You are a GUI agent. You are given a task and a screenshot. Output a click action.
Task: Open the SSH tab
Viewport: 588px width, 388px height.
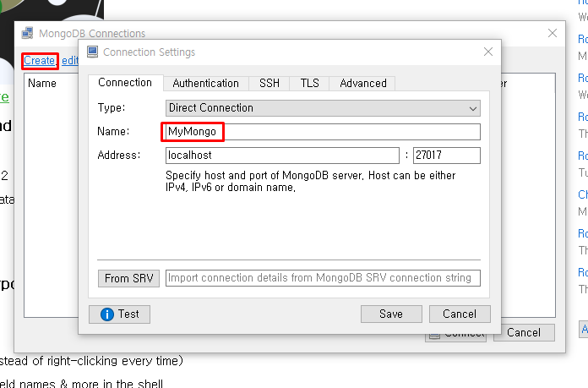point(269,84)
